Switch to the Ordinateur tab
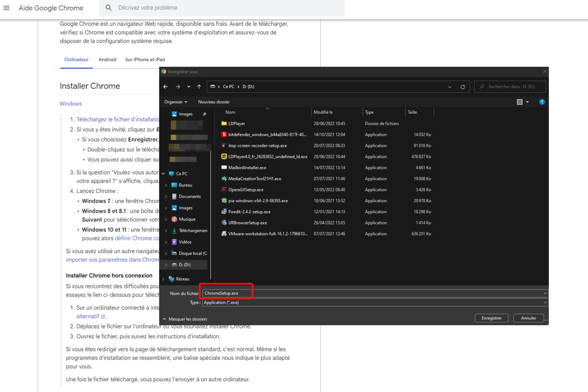The width and height of the screenshot is (588, 392). point(76,59)
